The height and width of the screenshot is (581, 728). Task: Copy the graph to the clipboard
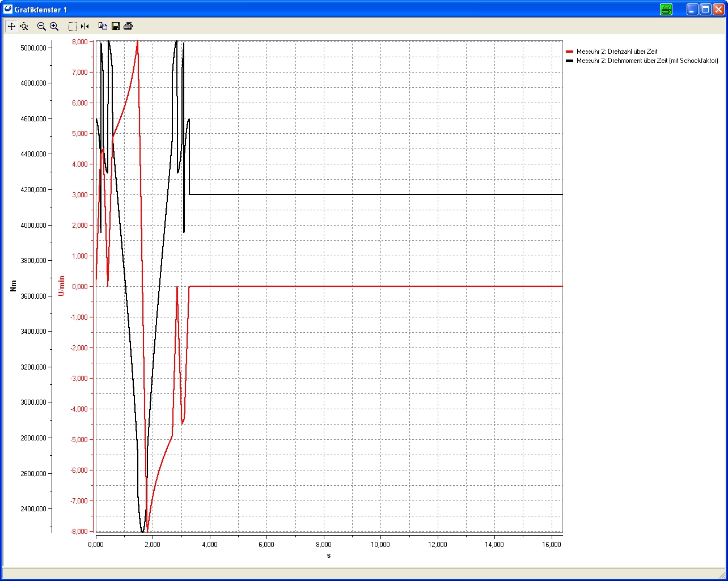tap(103, 26)
